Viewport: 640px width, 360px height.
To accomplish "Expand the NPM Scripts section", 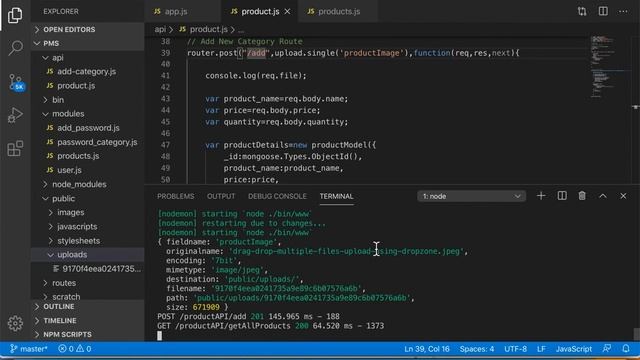I will [87, 335].
